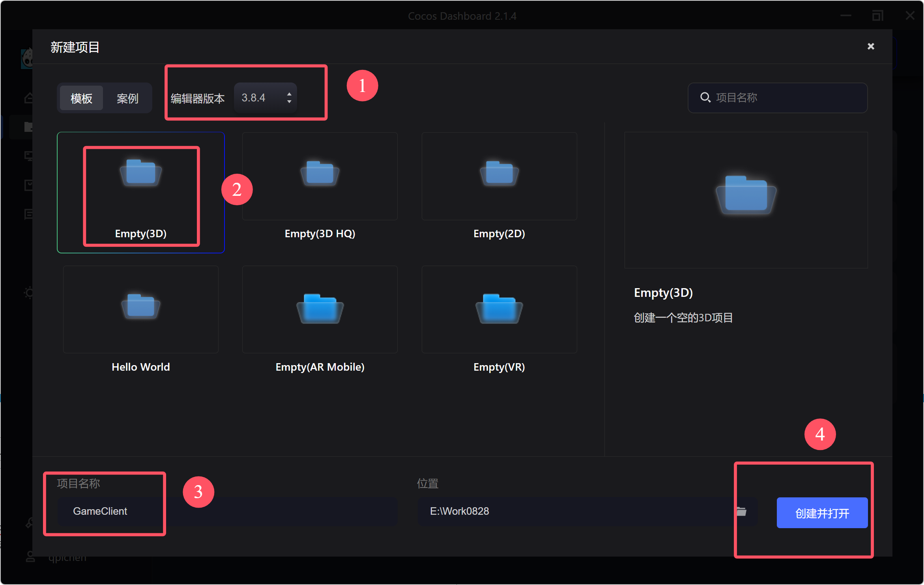Close the 新建项目 dialog
The width and height of the screenshot is (924, 585).
click(x=871, y=47)
